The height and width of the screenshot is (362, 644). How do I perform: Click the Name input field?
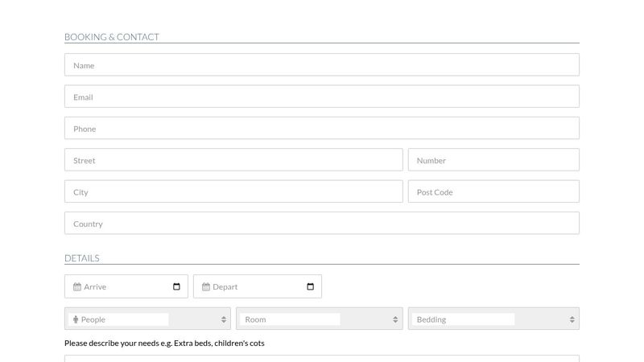click(x=321, y=65)
